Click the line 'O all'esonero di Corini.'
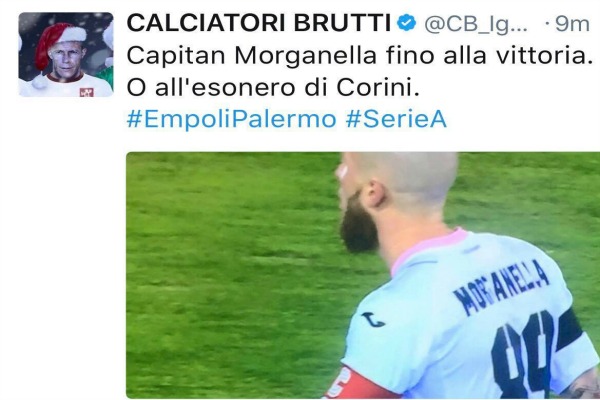Image resolution: width=600 pixels, height=400 pixels. click(273, 88)
